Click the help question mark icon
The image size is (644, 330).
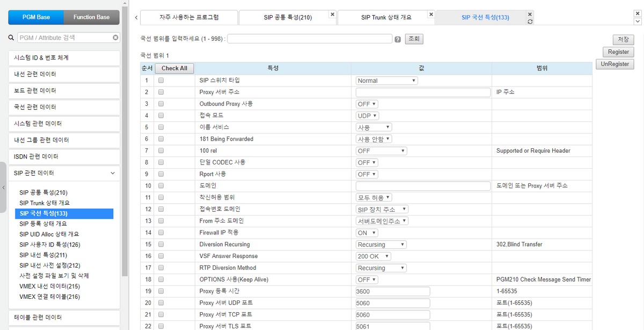[x=398, y=39]
